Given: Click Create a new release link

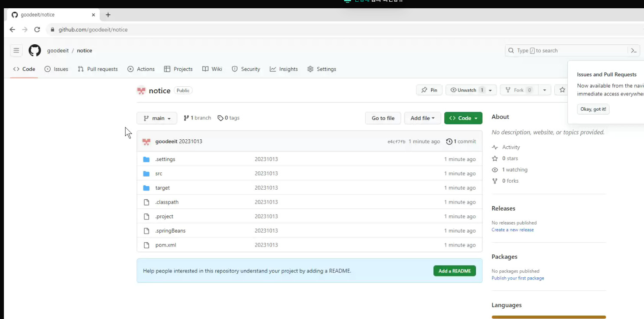Looking at the screenshot, I should [x=513, y=230].
